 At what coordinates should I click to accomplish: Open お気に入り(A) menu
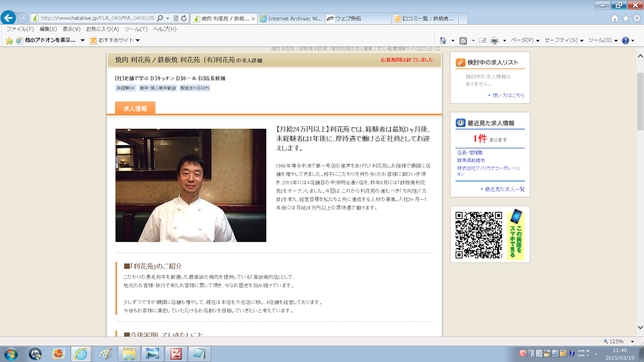103,29
